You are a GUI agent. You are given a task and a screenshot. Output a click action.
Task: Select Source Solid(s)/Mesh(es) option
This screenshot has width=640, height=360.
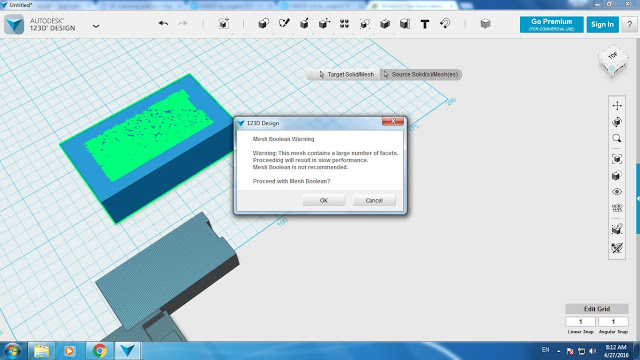click(421, 74)
